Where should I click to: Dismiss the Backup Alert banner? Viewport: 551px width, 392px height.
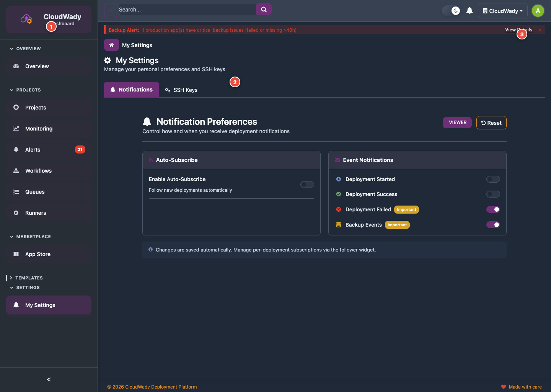tap(540, 30)
